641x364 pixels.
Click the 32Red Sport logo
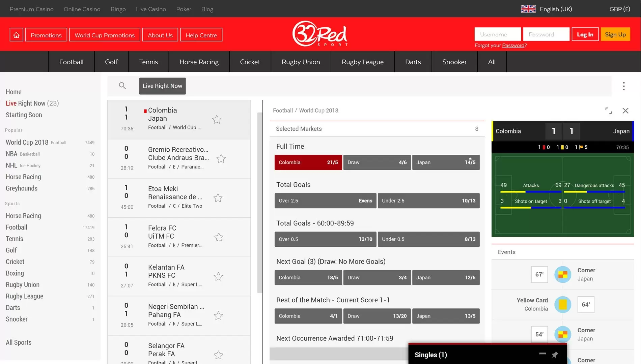pos(320,34)
